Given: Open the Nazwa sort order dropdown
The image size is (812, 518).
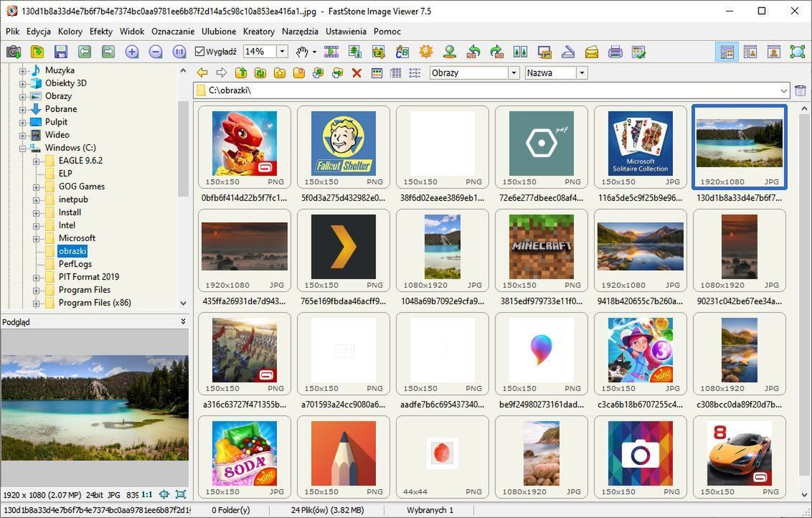Looking at the screenshot, I should (x=582, y=73).
